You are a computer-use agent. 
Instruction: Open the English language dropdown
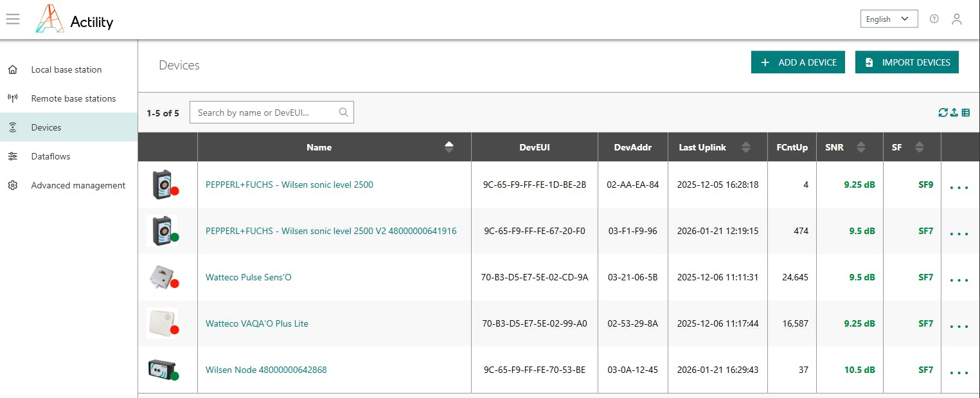coord(889,19)
